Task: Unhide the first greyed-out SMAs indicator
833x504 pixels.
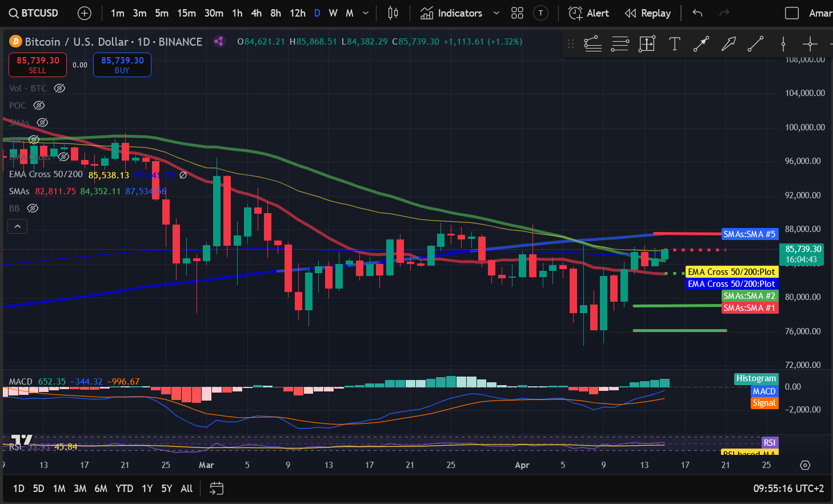Action: point(42,122)
